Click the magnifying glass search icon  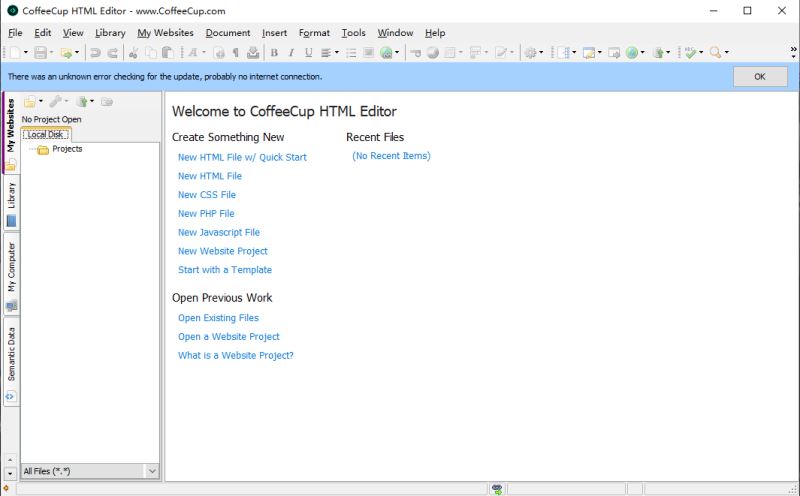[715, 52]
